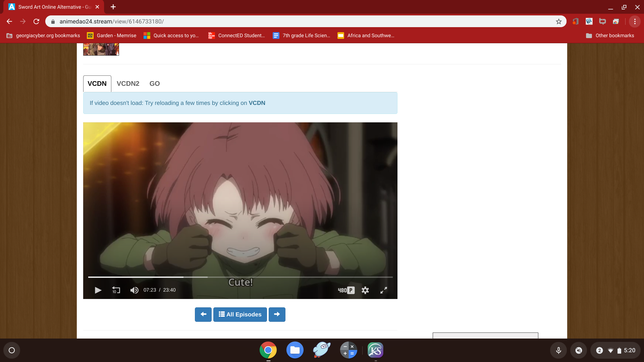This screenshot has width=644, height=362.
Task: Open the cast-style extension icon
Action: 616,21
